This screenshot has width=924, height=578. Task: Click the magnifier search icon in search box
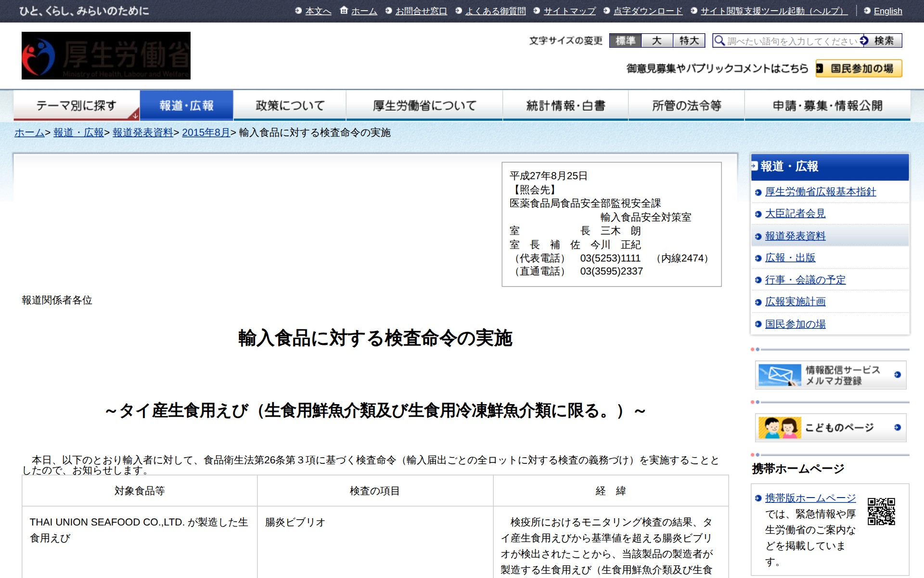click(720, 40)
